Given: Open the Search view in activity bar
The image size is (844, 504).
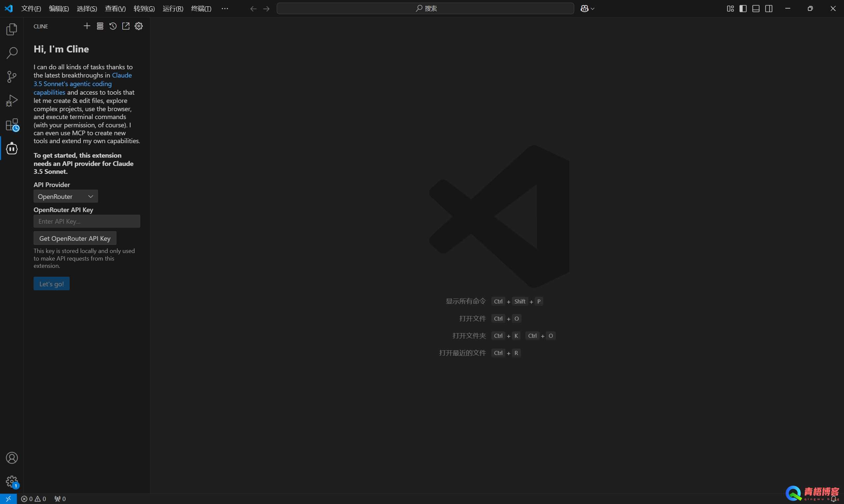Looking at the screenshot, I should point(12,53).
